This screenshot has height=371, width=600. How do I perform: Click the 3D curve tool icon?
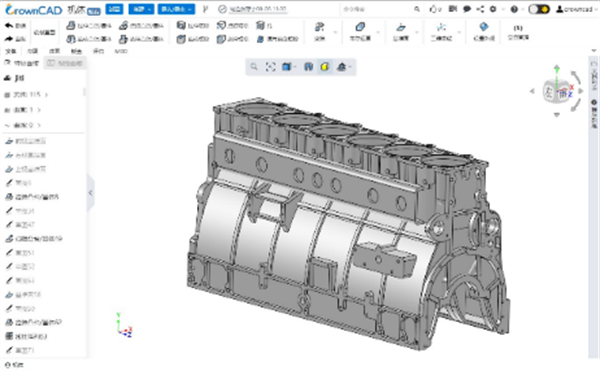click(x=441, y=27)
